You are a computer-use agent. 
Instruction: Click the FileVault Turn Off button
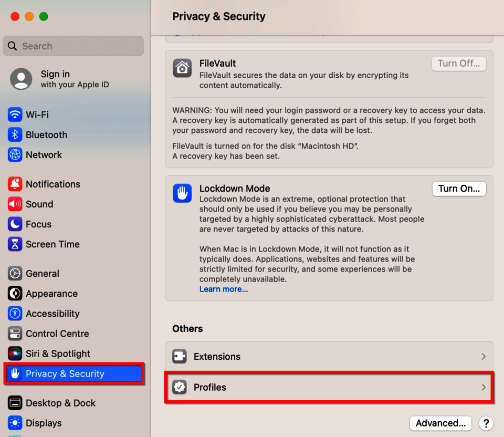click(458, 64)
